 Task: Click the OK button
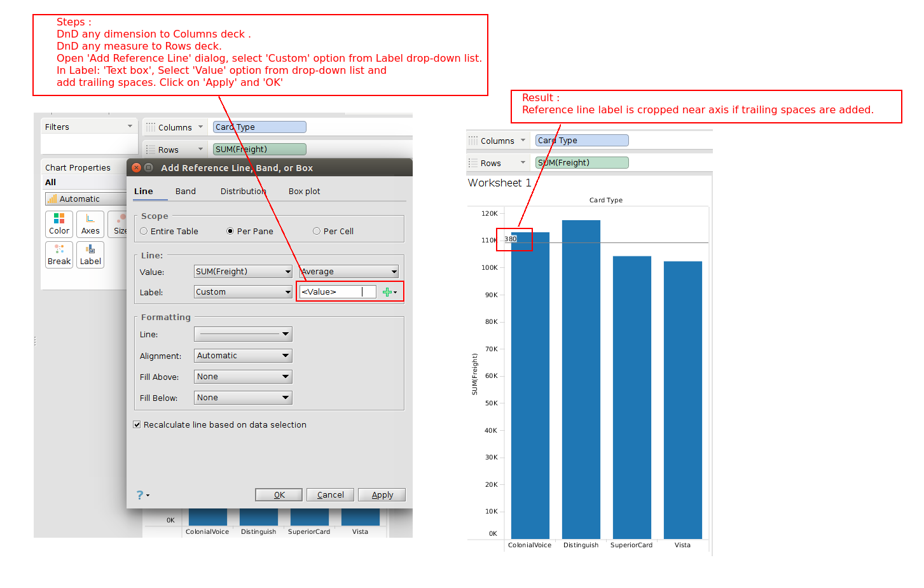[279, 495]
